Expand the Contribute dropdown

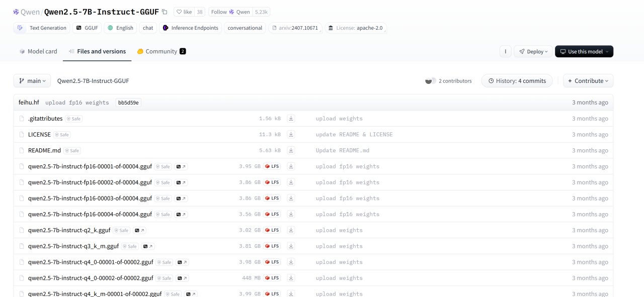point(588,81)
